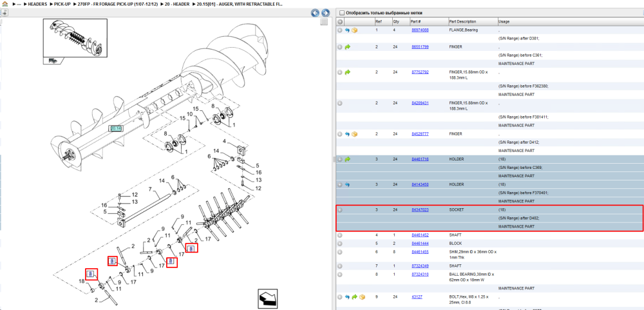Open the HEADERS breadcrumb level
The width and height of the screenshot is (644, 310).
tap(37, 4)
